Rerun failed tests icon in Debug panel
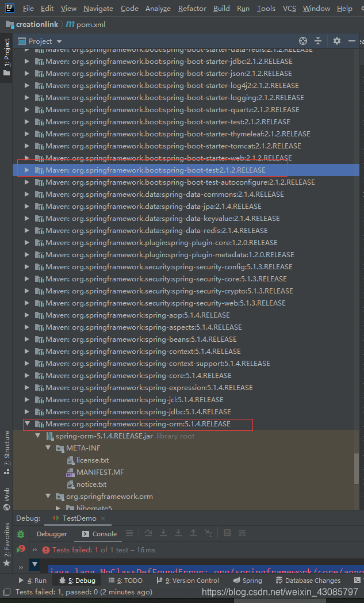 [x=21, y=549]
